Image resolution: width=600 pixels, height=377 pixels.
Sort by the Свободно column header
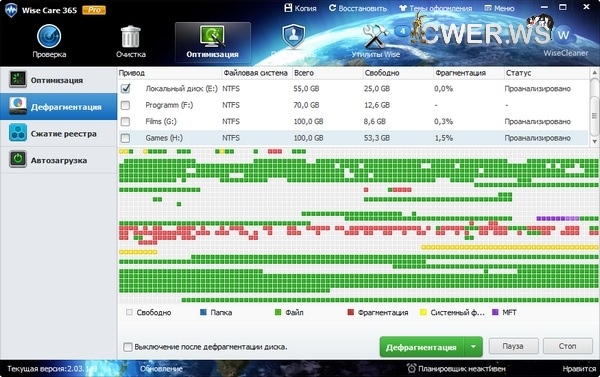point(398,73)
